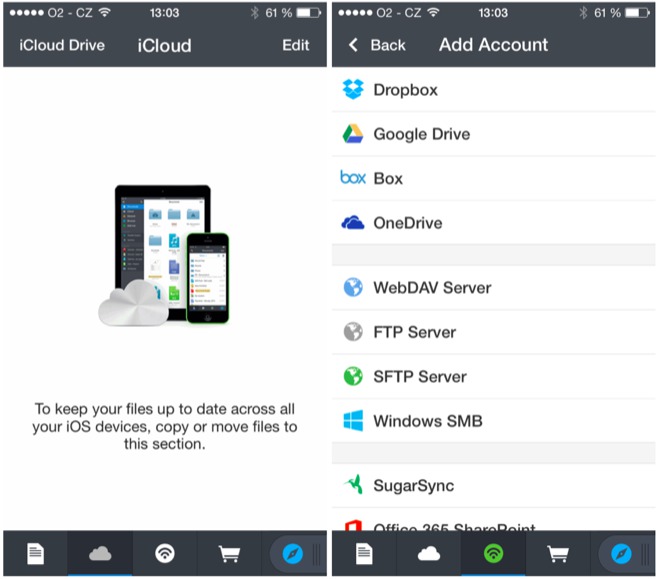Viewport: 660px width, 579px height.
Task: Tap the iCloud Drive button in left screen
Action: pos(62,45)
